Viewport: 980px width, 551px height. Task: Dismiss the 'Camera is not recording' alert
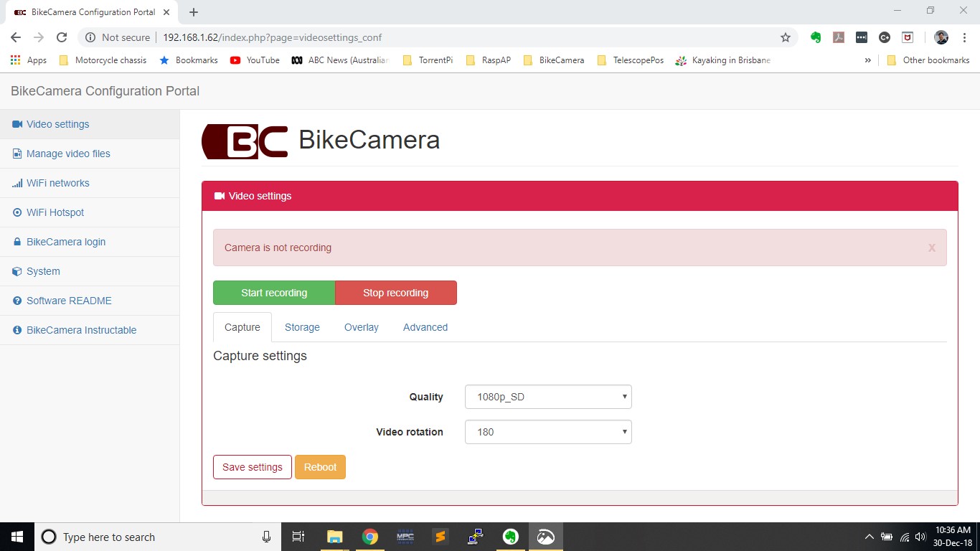[x=932, y=248]
